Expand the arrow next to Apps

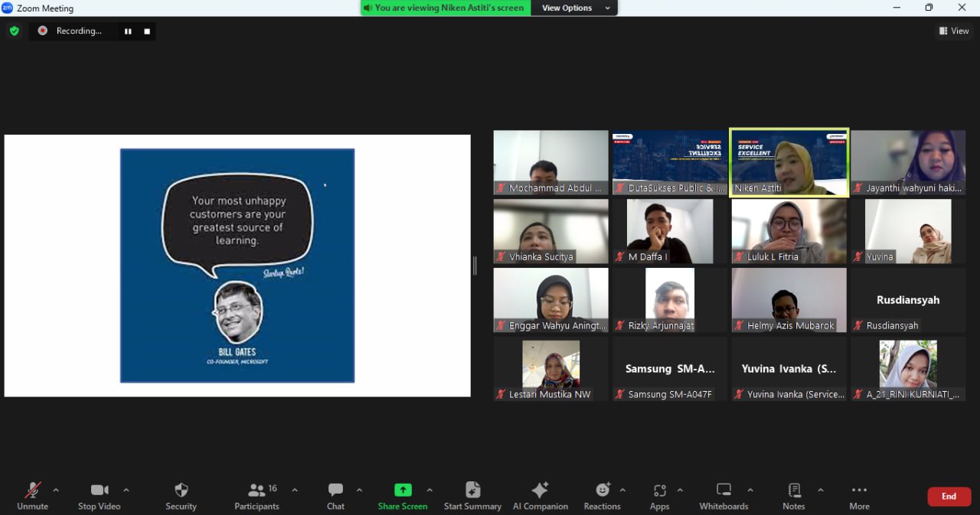tap(680, 490)
